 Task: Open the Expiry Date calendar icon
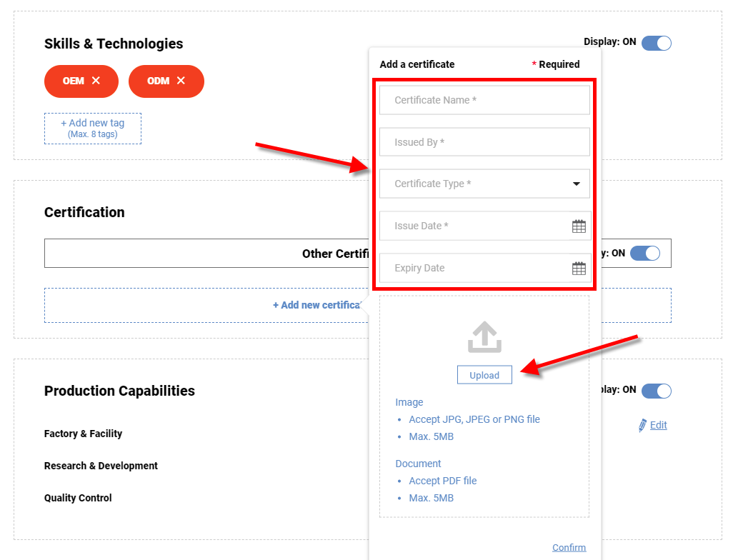tap(579, 269)
